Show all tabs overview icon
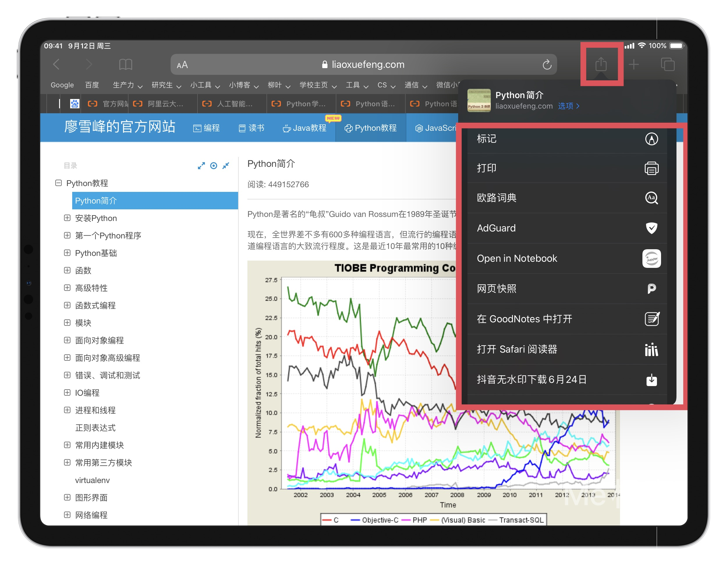This screenshot has width=728, height=566. pos(667,64)
